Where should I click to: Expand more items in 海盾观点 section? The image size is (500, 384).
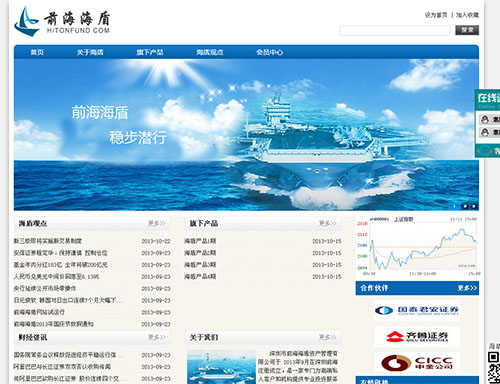point(157,223)
